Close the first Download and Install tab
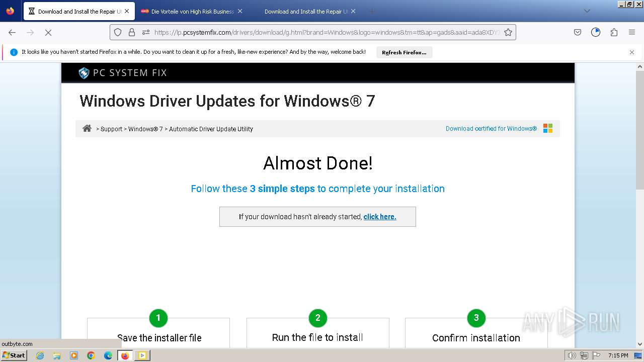The width and height of the screenshot is (644, 362). tap(126, 11)
